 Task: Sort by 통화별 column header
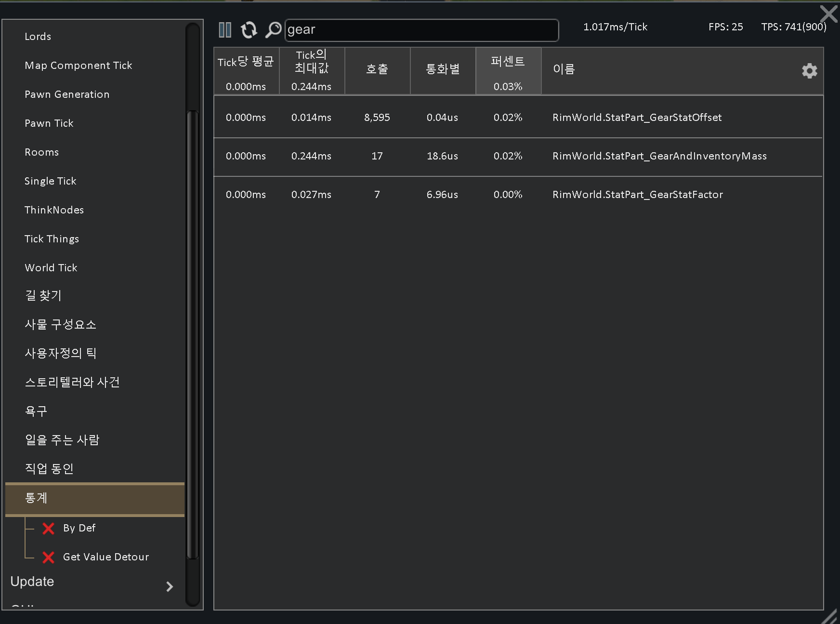point(443,71)
